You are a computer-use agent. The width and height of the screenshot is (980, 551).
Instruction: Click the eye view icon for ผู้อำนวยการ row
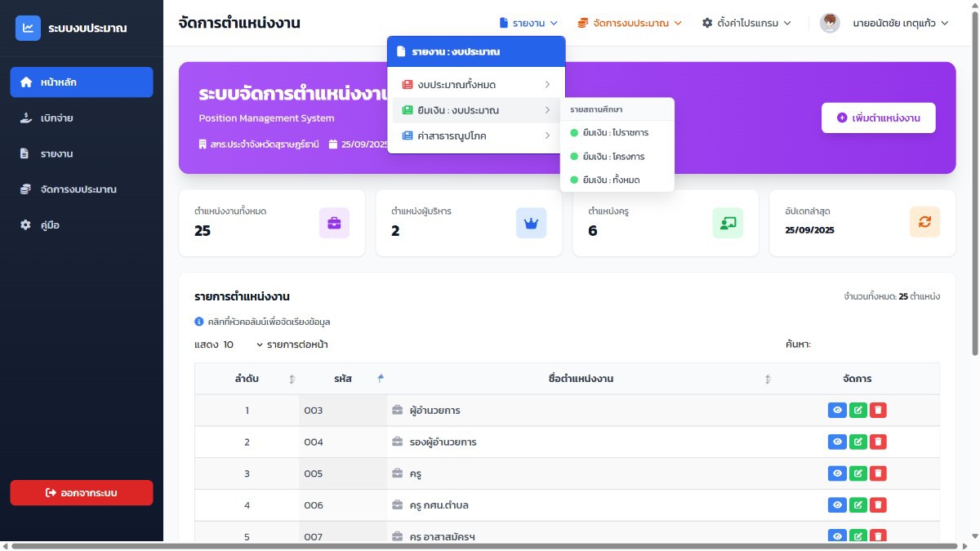click(837, 410)
